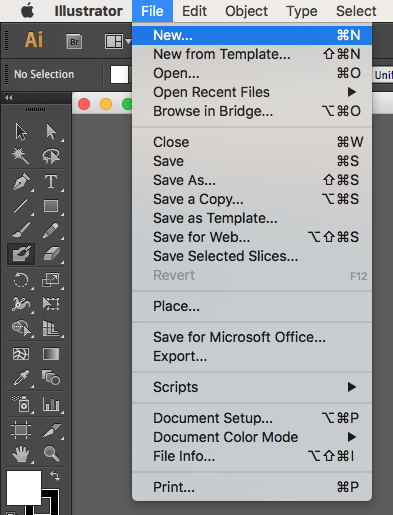Select the Type tool
Image resolution: width=393 pixels, height=515 pixels.
pos(51,182)
